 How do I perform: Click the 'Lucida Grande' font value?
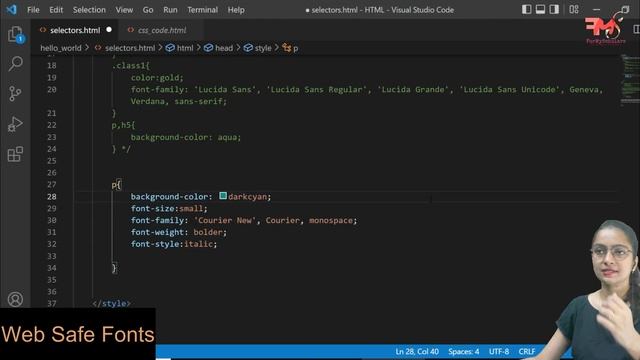[413, 89]
